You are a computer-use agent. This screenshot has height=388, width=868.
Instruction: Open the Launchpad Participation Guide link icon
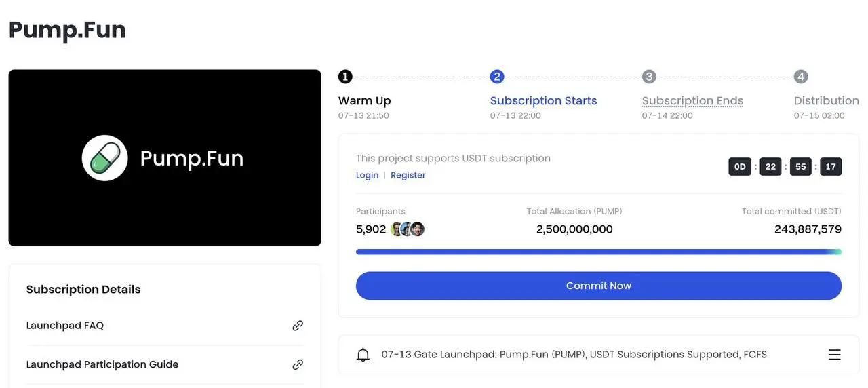pyautogui.click(x=298, y=364)
